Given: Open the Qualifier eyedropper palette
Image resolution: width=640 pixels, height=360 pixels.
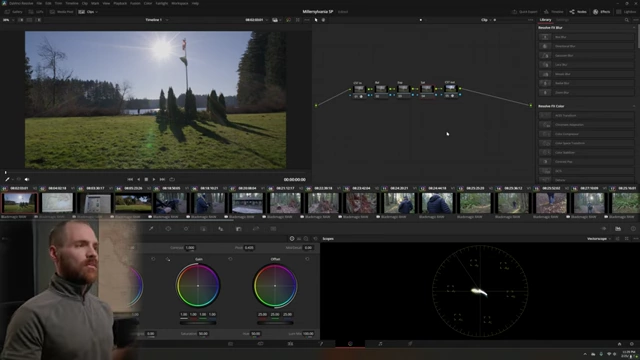Looking at the screenshot, I should point(151,229).
